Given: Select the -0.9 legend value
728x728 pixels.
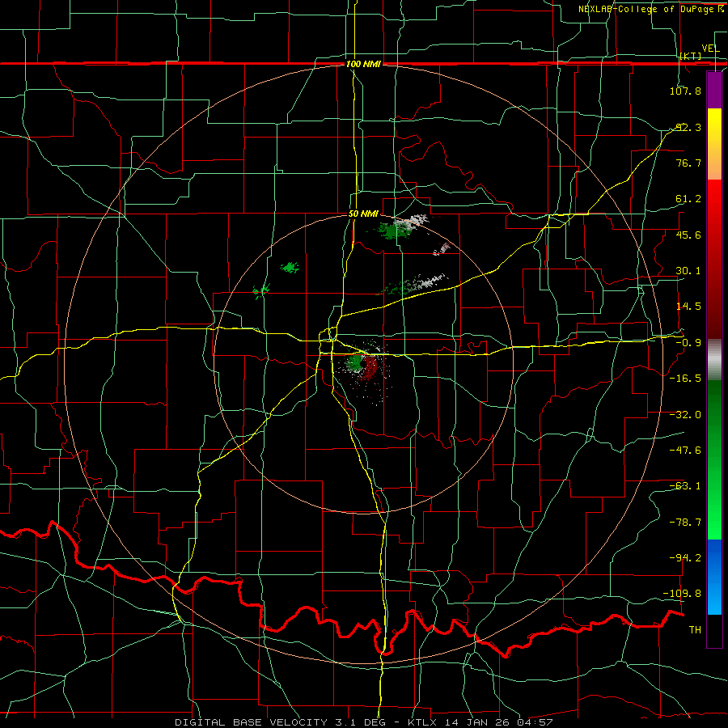Looking at the screenshot, I should (x=688, y=343).
